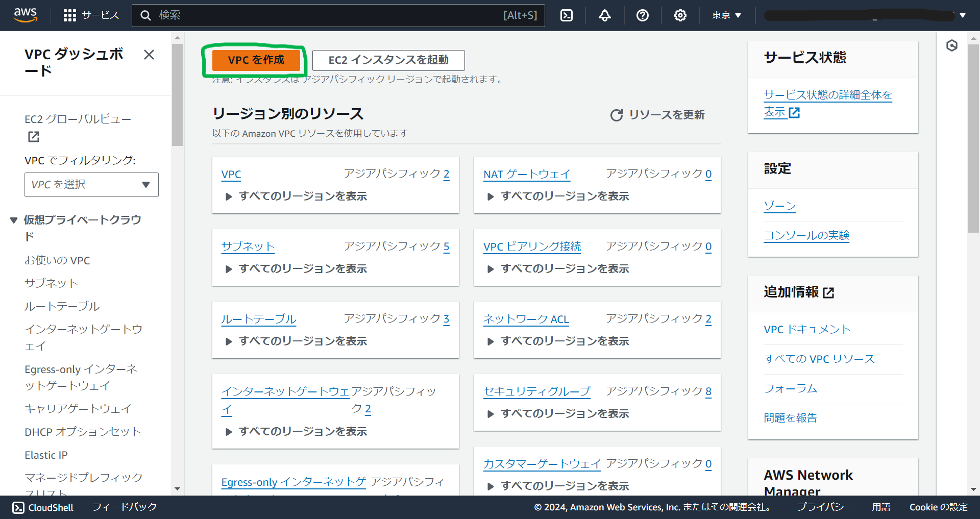
Task: Open the CloudShell terminal icon in top bar
Action: [x=566, y=15]
